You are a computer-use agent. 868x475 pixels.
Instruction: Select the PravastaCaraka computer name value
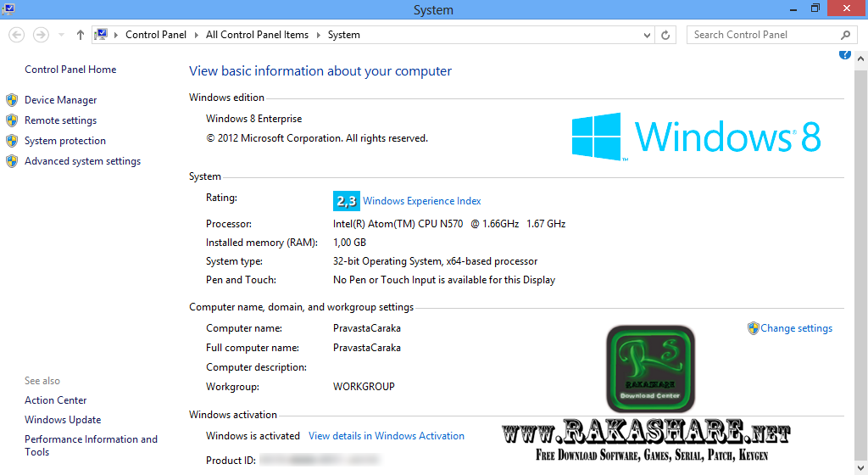point(366,328)
